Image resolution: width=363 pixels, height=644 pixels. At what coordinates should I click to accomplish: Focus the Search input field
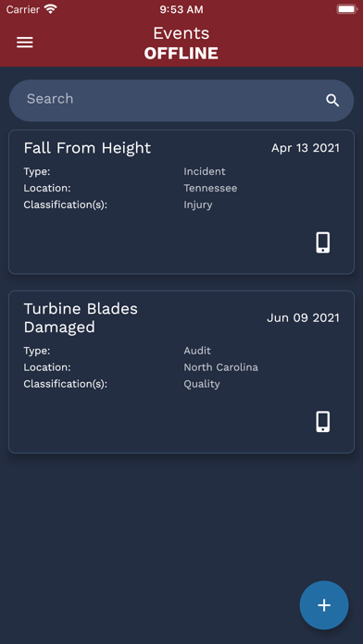pyautogui.click(x=181, y=100)
